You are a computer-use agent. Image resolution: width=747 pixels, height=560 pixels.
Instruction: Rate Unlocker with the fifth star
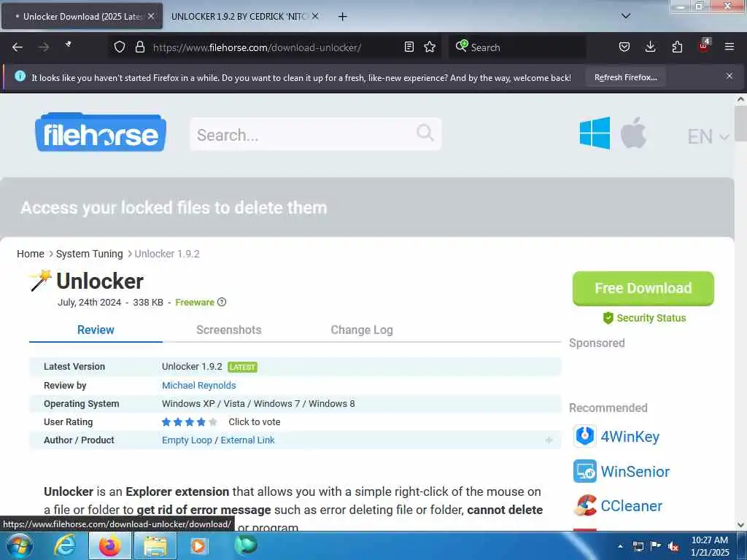click(213, 422)
